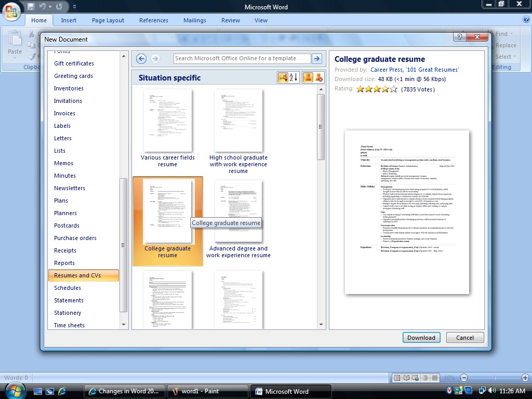Switch to Changes in Word taskbar button

tap(124, 391)
